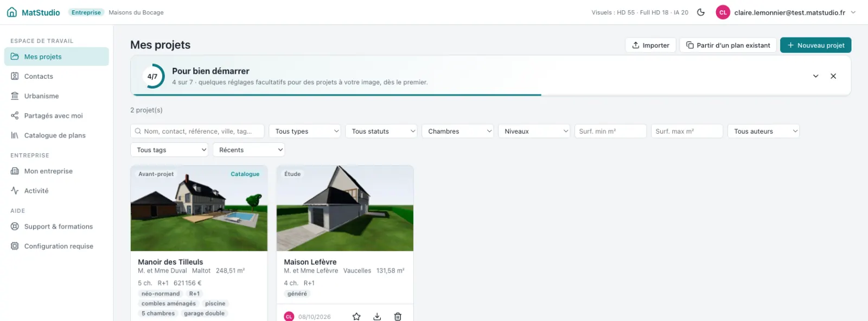Screen dimensions: 868x321
Task: Open Partagés avec moi
Action: pos(56,116)
